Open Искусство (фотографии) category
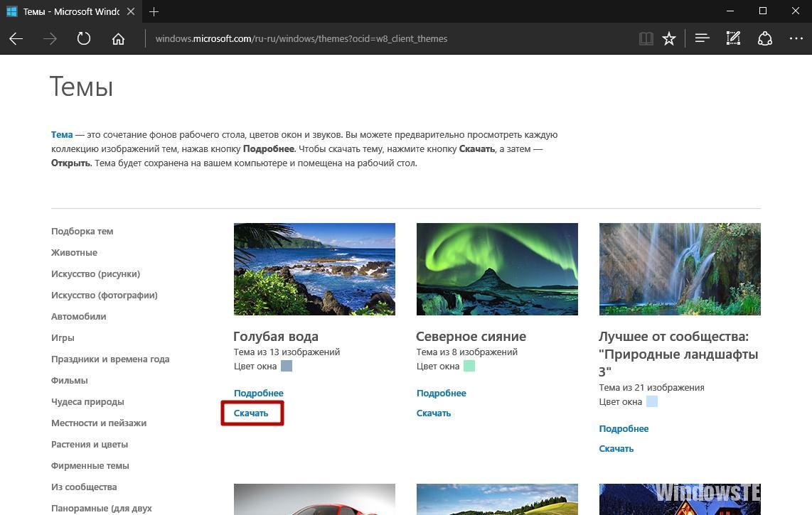812x515 pixels. [x=104, y=295]
